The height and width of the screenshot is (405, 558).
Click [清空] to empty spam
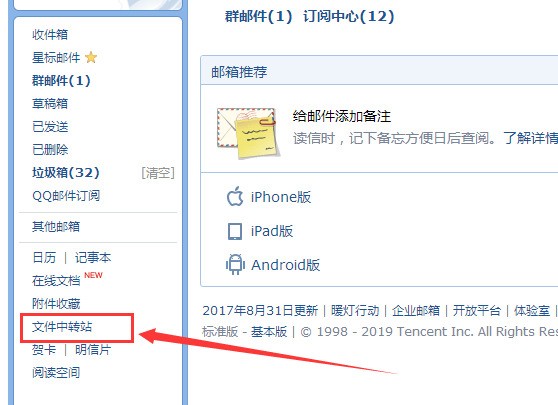[x=158, y=173]
